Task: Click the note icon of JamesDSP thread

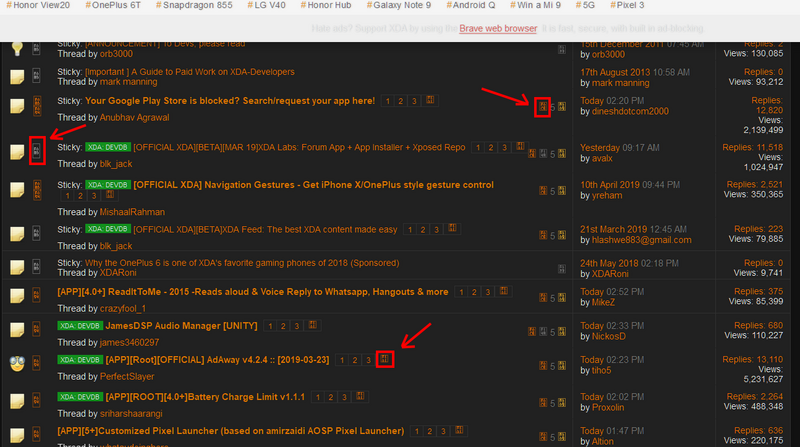Action: pos(17,330)
